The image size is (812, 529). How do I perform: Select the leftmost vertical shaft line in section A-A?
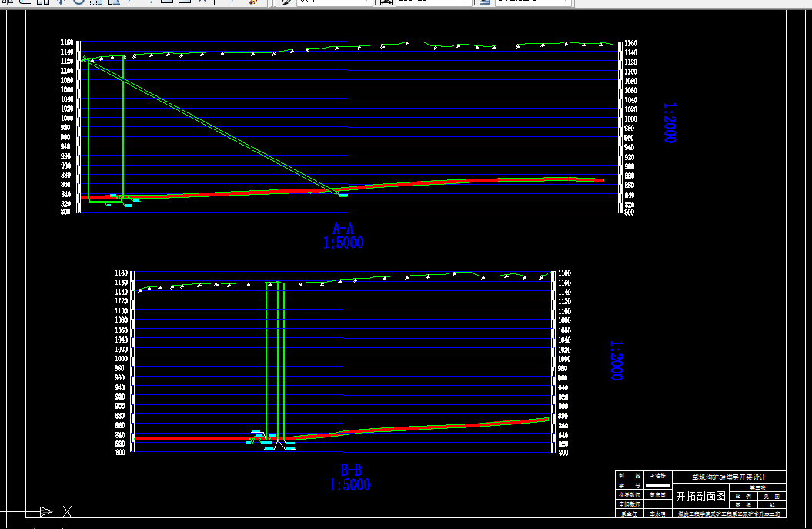[x=89, y=130]
